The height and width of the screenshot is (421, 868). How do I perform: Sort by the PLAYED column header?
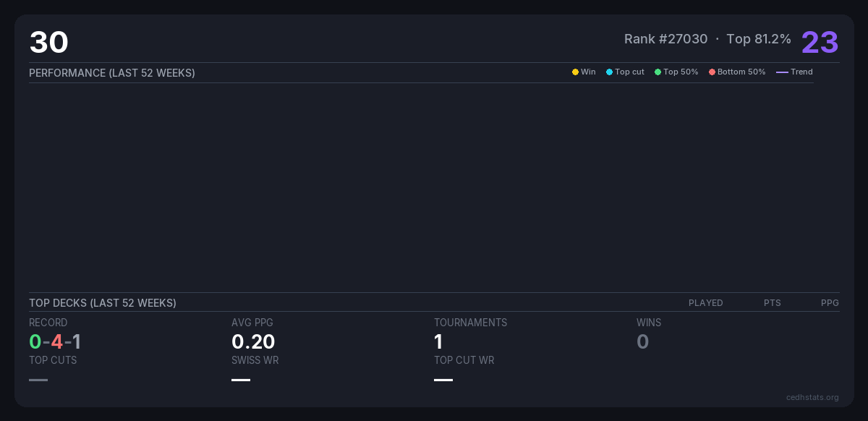pyautogui.click(x=705, y=303)
